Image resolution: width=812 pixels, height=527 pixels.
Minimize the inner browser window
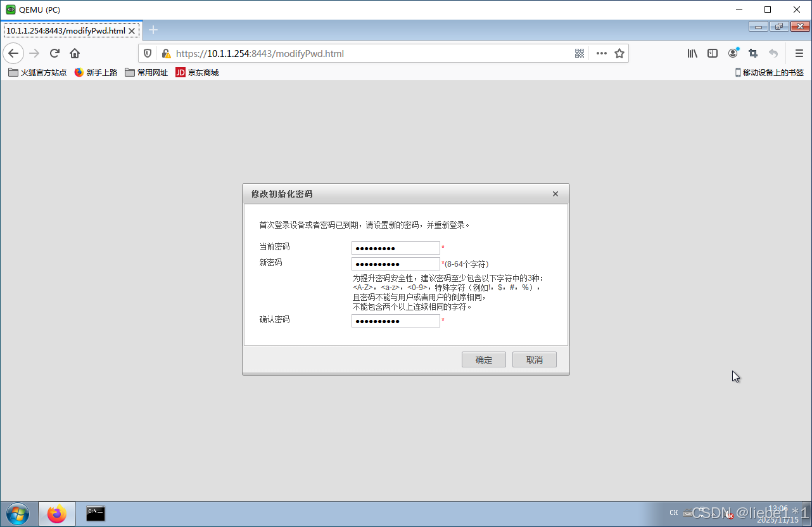(x=758, y=26)
